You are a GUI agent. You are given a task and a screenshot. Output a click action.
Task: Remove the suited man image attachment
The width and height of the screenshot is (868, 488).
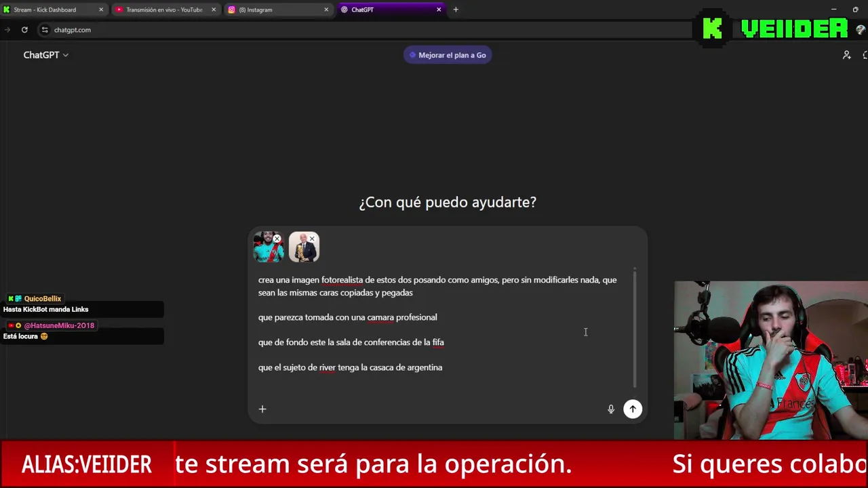coord(312,239)
